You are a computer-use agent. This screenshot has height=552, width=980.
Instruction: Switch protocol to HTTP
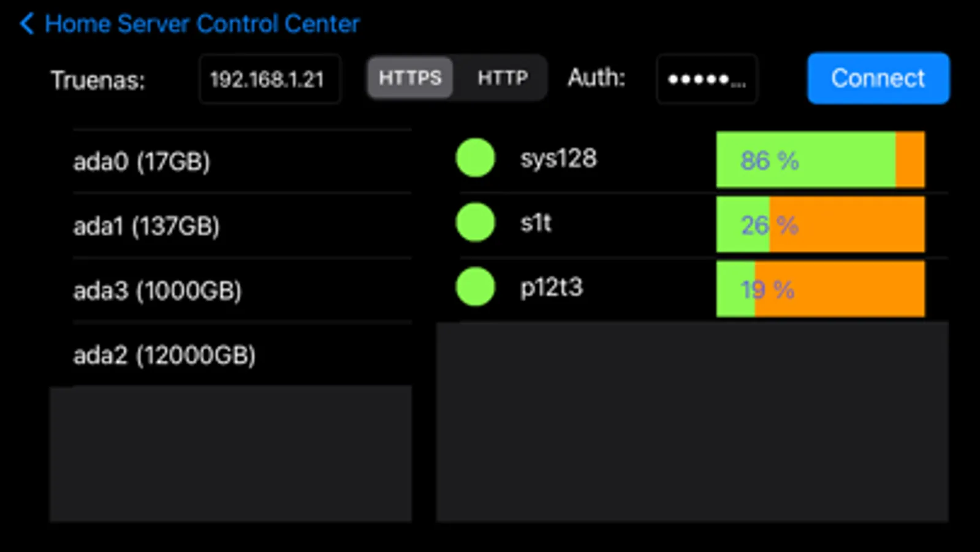502,78
